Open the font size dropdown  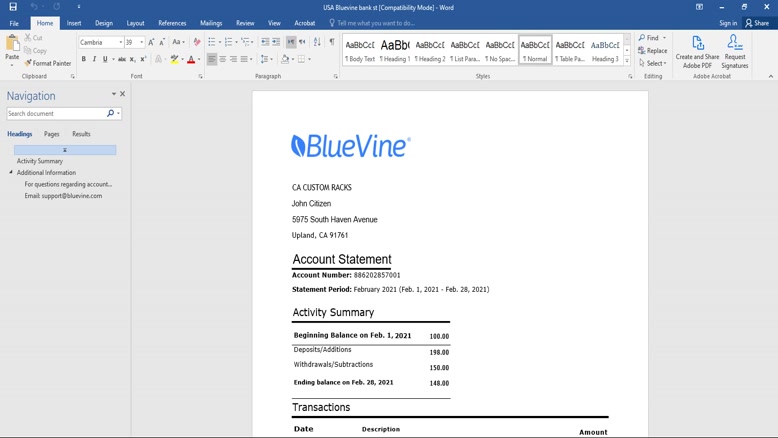(x=141, y=42)
